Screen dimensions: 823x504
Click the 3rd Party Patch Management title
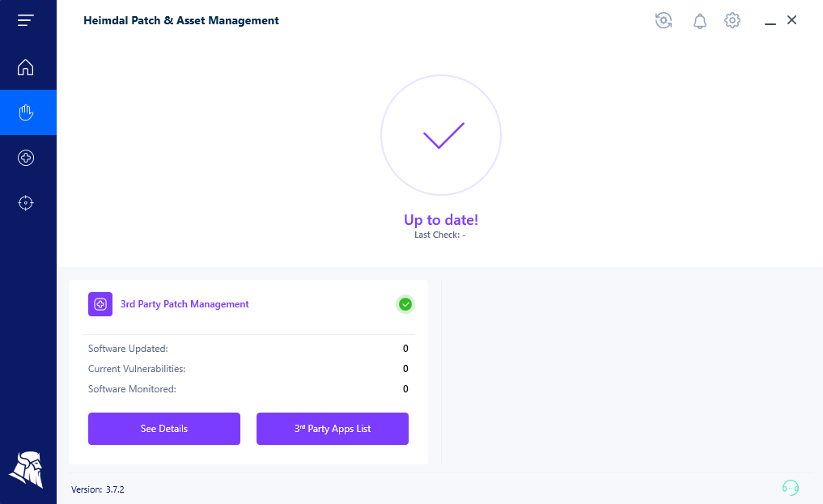185,304
